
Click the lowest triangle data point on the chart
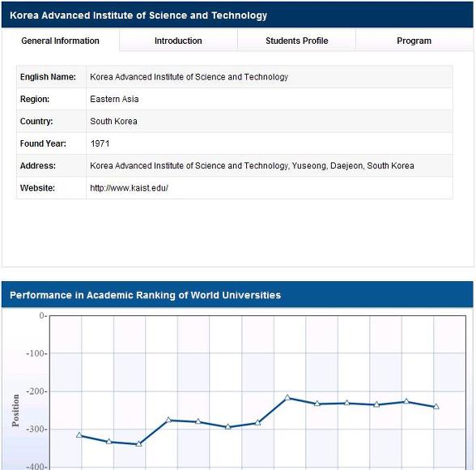click(x=138, y=443)
